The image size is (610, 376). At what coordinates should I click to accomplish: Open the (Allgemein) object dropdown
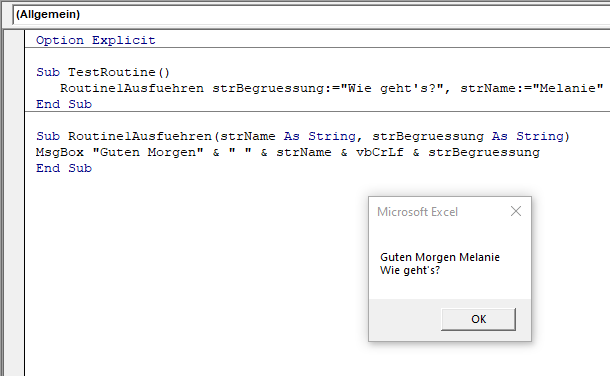tap(311, 15)
